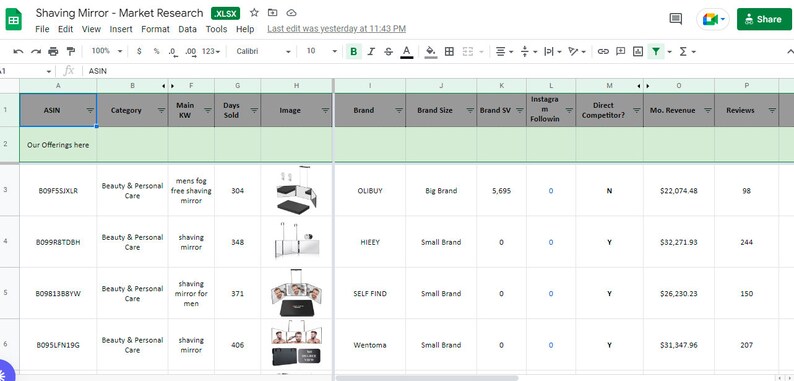
Task: Click the merge cells icon
Action: 468,51
